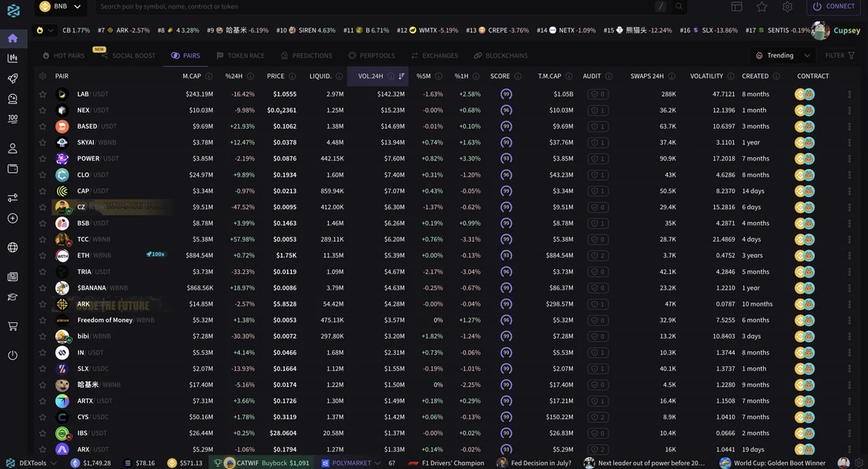Click the CONNECT wallet button
The height and width of the screenshot is (469, 868).
click(x=834, y=6)
